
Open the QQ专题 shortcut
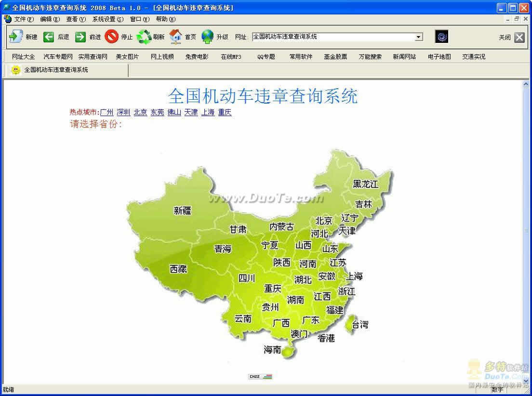pyautogui.click(x=266, y=57)
